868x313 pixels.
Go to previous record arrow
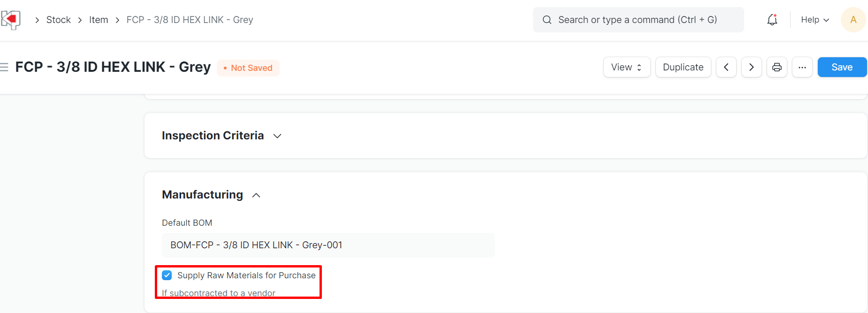click(726, 67)
